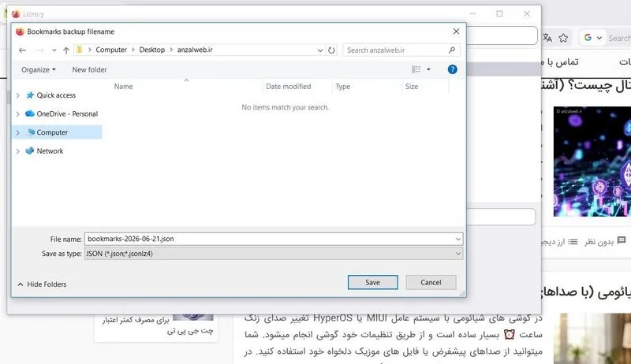Expand the OneDrive - Personal node
This screenshot has height=364, width=631.
click(17, 113)
